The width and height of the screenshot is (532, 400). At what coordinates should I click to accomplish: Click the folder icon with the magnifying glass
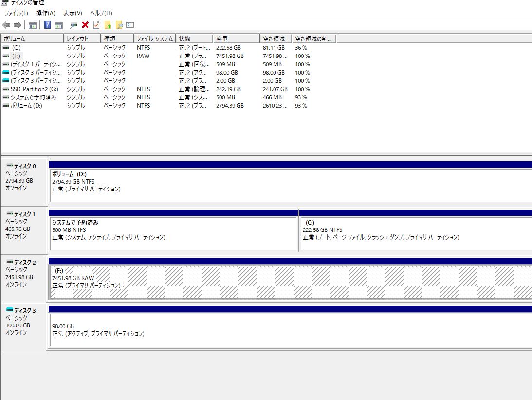[x=119, y=25]
